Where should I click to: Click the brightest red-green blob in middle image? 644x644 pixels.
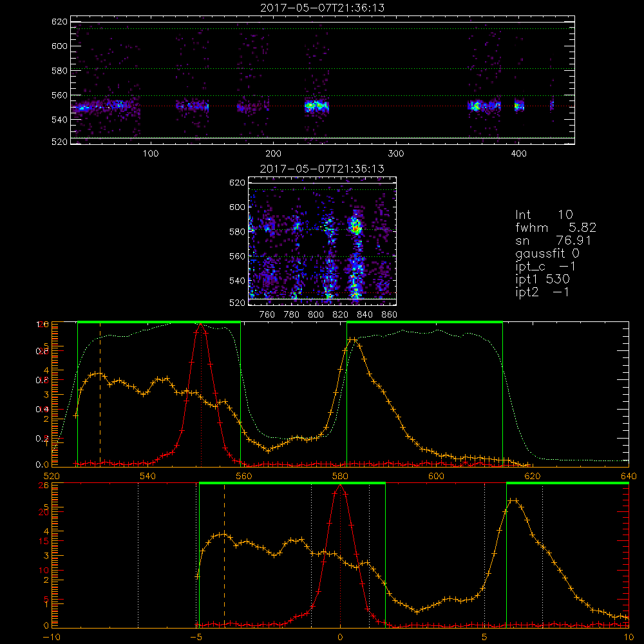[x=355, y=227]
